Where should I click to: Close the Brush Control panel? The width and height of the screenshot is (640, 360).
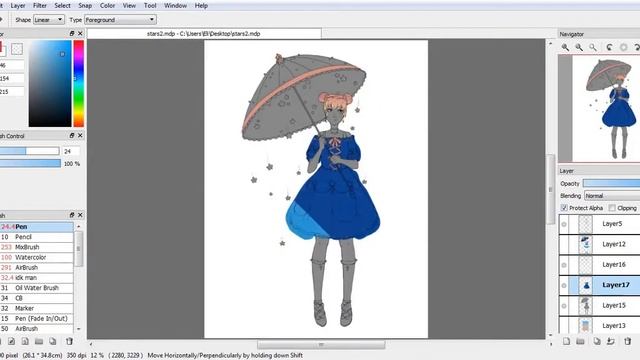point(80,136)
